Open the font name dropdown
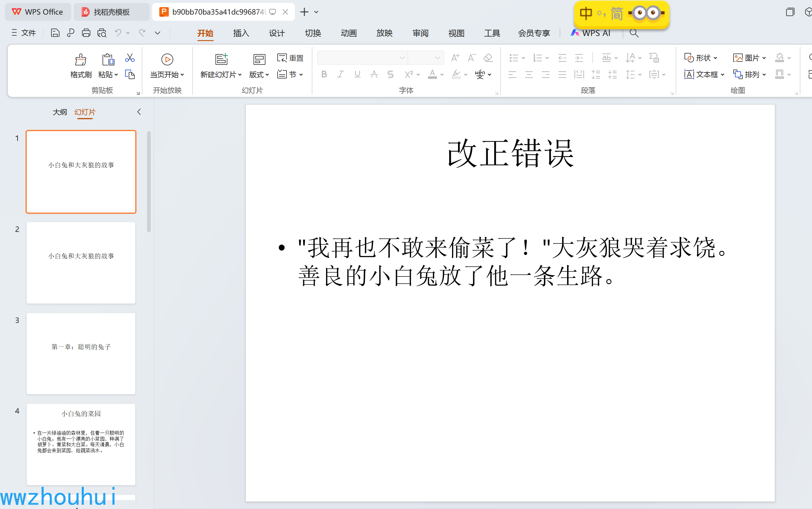 [402, 58]
